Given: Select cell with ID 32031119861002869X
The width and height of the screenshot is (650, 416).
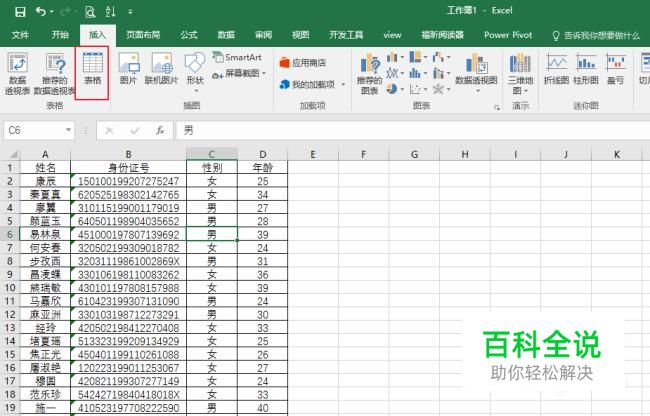Looking at the screenshot, I should click(129, 261).
